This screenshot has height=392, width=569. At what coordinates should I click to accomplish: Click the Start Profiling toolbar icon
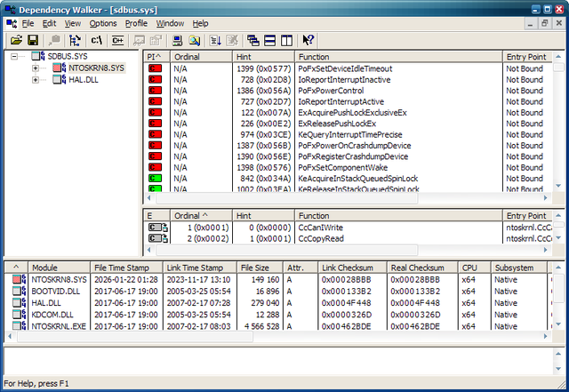[215, 40]
